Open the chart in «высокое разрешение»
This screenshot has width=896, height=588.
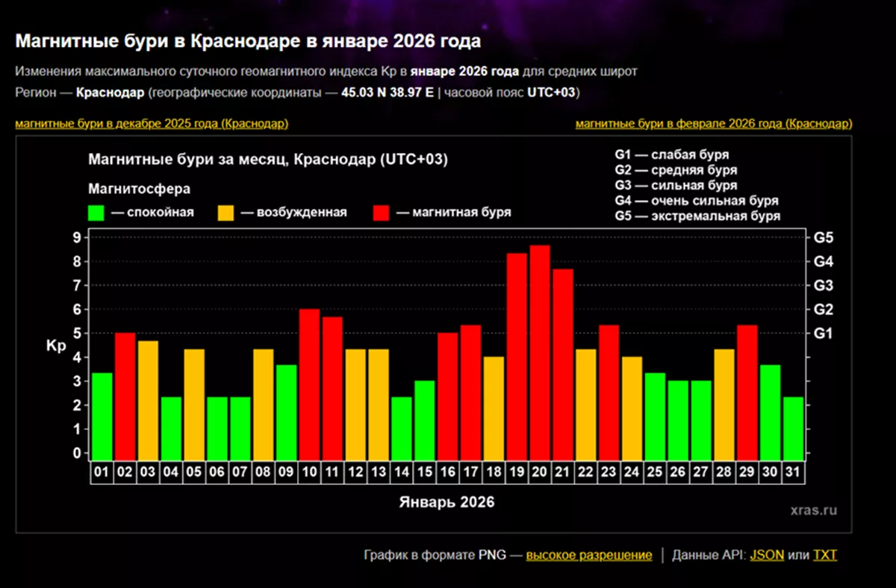589,554
